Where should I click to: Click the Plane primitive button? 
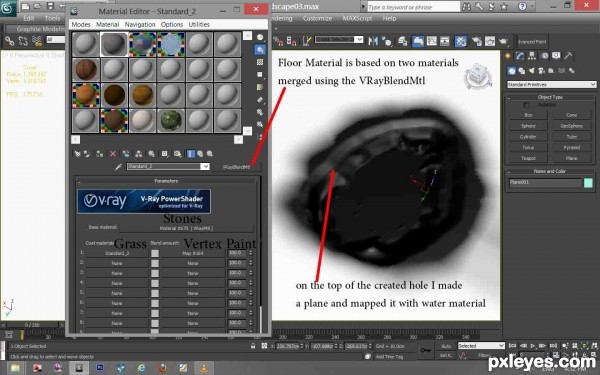[572, 158]
